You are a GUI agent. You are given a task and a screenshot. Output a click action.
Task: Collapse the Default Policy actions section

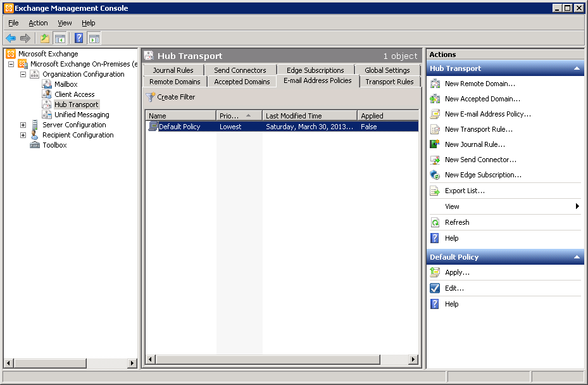[577, 257]
